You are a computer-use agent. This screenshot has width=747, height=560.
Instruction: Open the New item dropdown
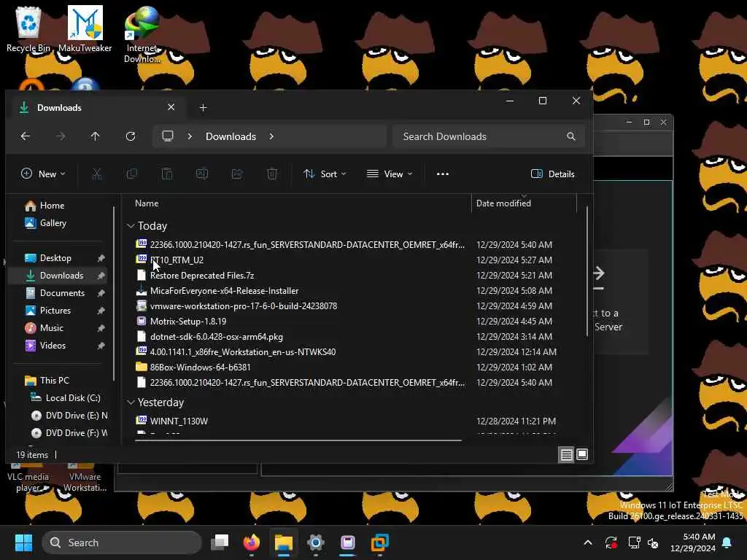click(43, 174)
